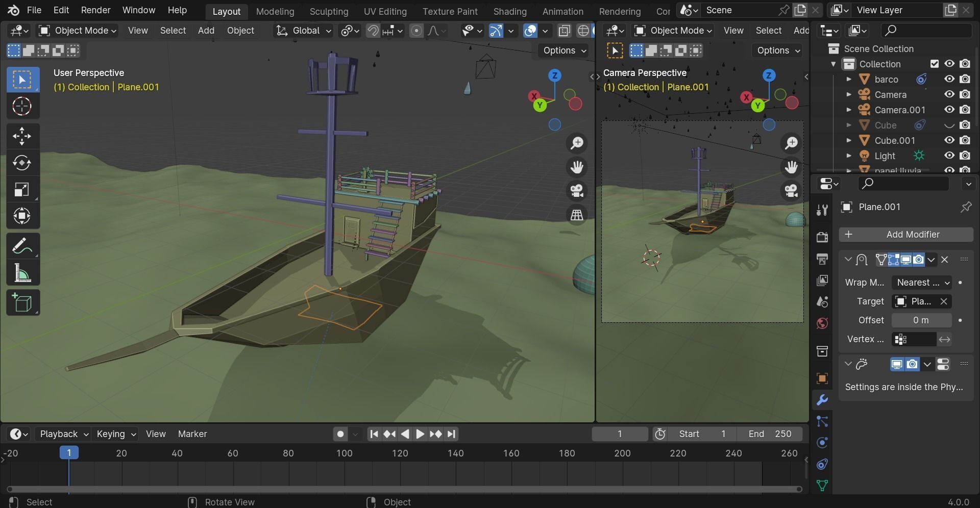Collapse the Shrinkwrap modifier panel
The image size is (980, 508).
click(x=848, y=260)
